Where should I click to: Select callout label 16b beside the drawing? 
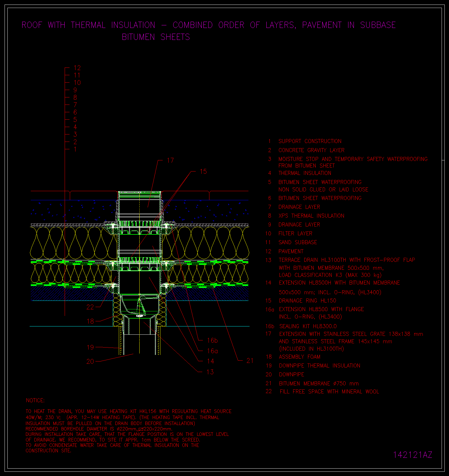[x=213, y=340]
